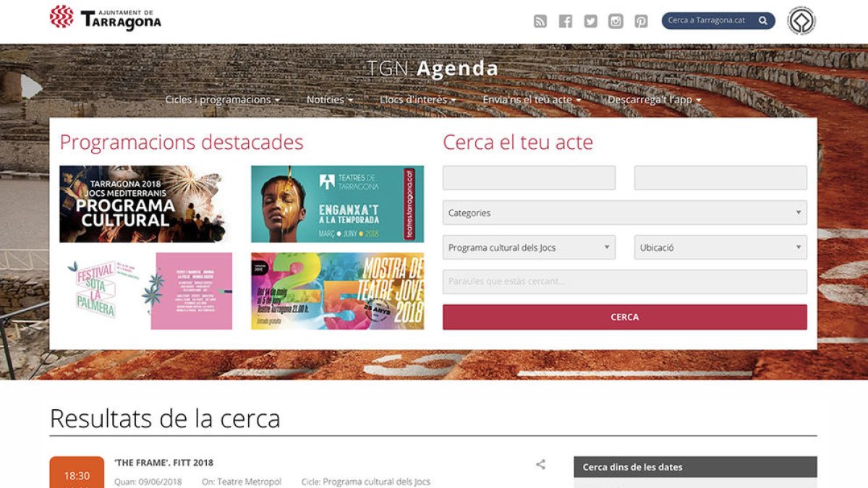868x488 pixels.
Task: Click the accessibility badge icon at top right
Action: [x=801, y=20]
